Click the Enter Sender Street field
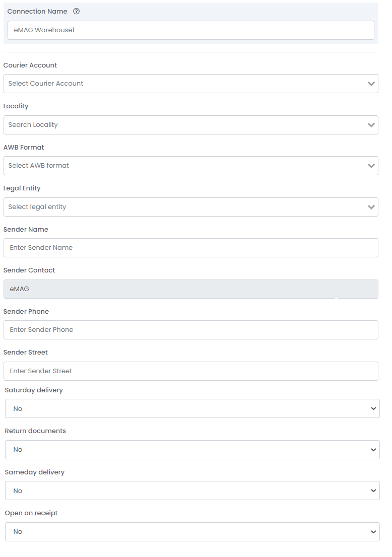Image resolution: width=392 pixels, height=557 pixels. click(191, 371)
